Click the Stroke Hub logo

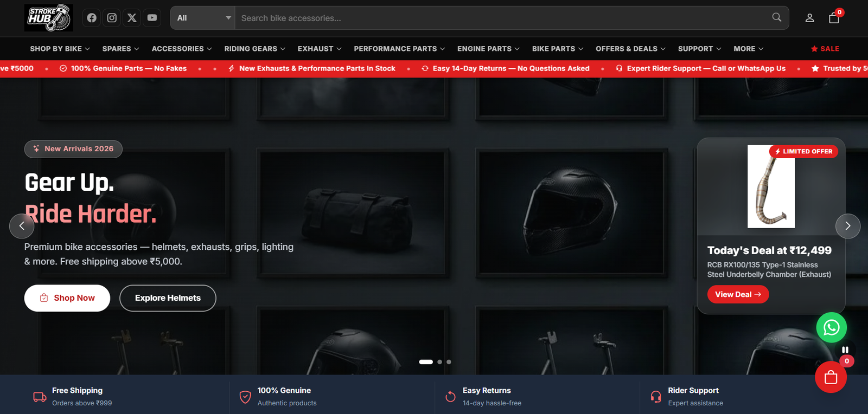(49, 18)
